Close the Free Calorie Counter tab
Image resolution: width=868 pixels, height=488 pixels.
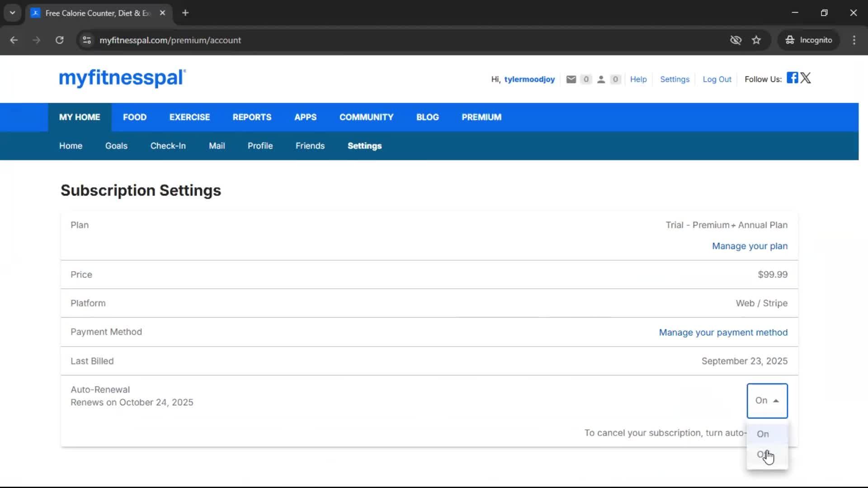point(162,13)
